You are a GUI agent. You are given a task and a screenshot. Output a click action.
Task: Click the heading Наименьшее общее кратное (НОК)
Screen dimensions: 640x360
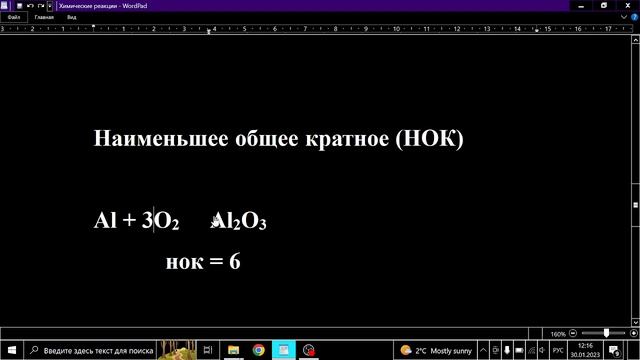click(x=279, y=139)
